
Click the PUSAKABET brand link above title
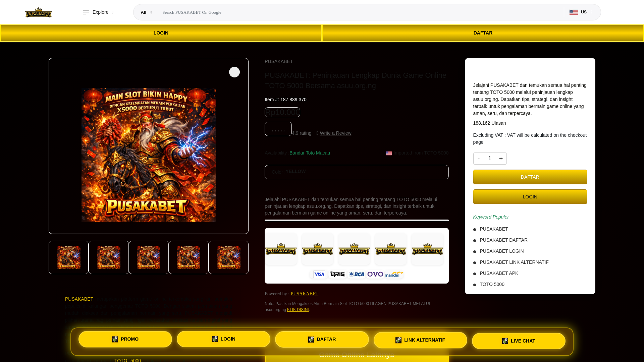coord(279,61)
